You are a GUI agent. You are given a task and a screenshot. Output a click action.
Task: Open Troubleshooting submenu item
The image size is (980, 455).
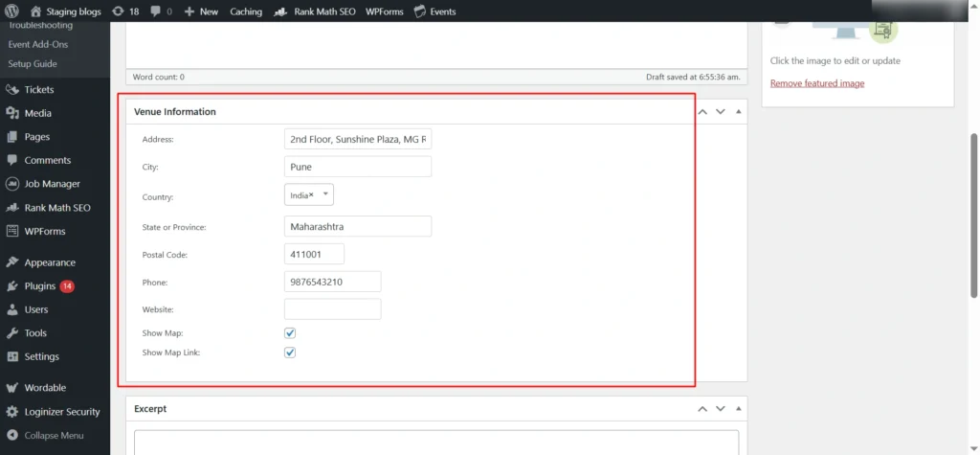click(x=40, y=26)
